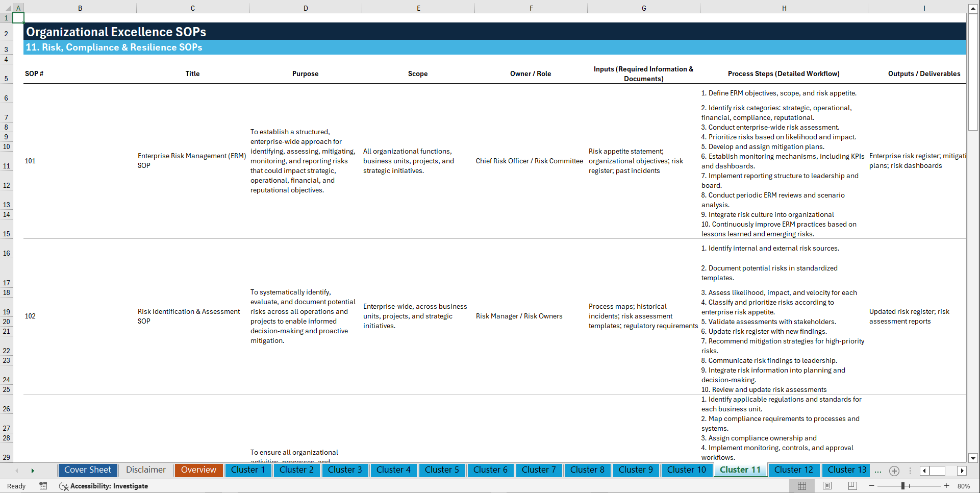Image resolution: width=980 pixels, height=493 pixels.
Task: Select the Cluster 5 sheet
Action: click(442, 470)
